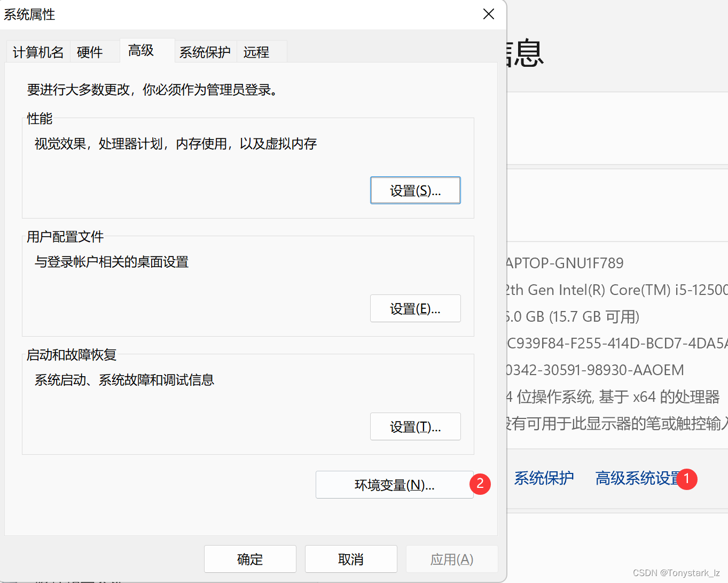The image size is (728, 583).
Task: Select the 系统启动、系统故障和调试信息 text
Action: 124,379
